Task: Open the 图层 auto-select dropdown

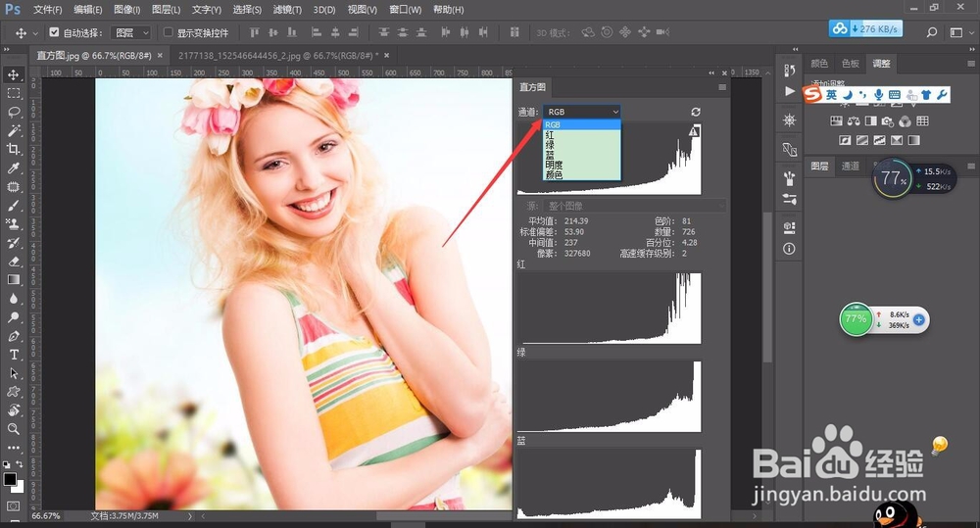Action: coord(131,32)
